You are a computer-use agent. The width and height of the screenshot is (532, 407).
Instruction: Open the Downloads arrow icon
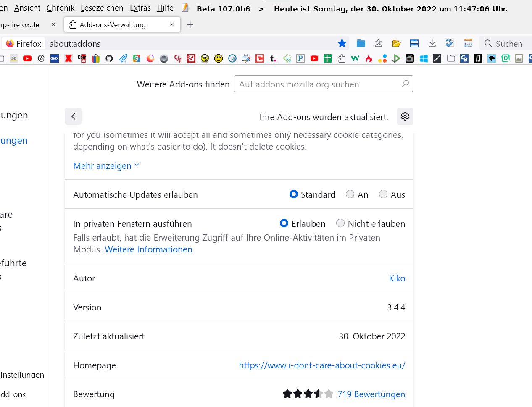pyautogui.click(x=432, y=43)
